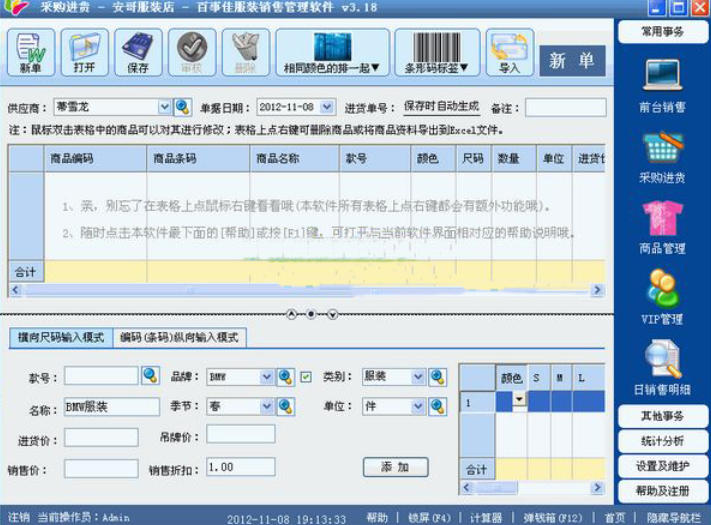
Task: Click the 导入 import icon
Action: click(x=510, y=52)
